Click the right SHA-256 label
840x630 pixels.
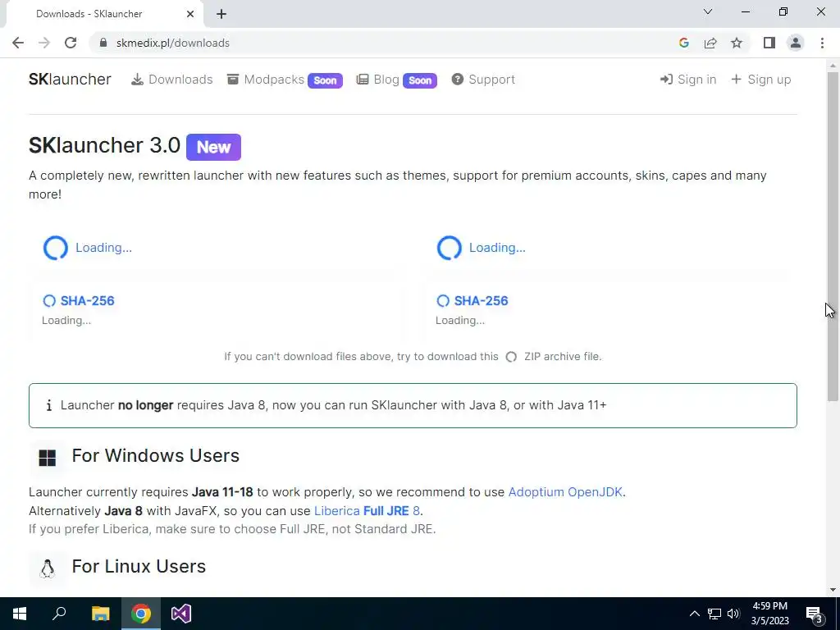(481, 300)
